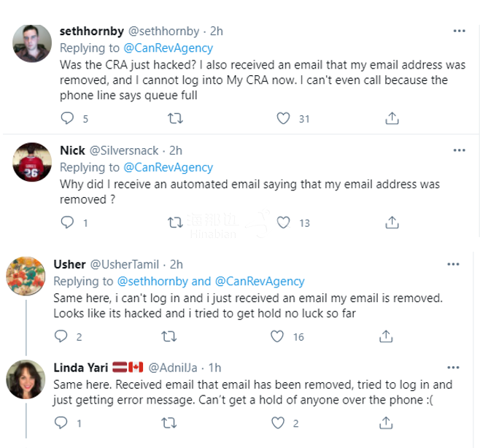
Task: Like sethhornby's tweet with 31 likes
Action: pos(284,118)
